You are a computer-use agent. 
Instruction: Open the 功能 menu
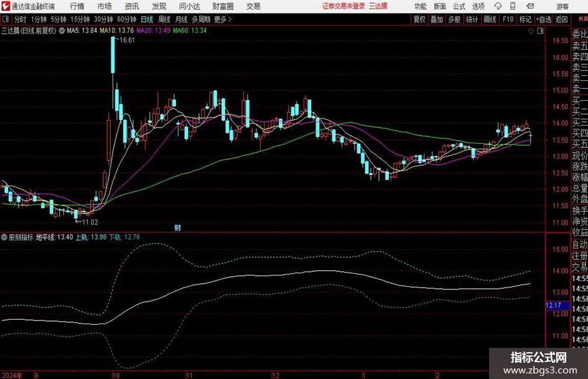coord(421,6)
